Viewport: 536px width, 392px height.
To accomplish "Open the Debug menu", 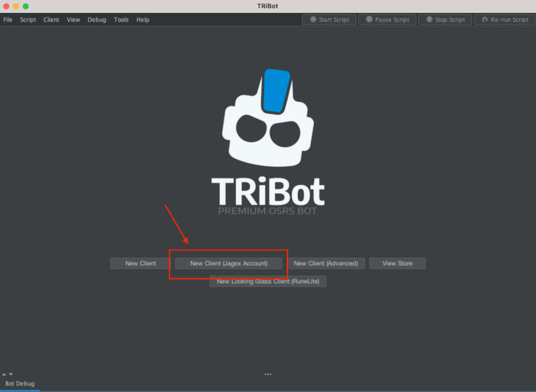I will (x=96, y=19).
